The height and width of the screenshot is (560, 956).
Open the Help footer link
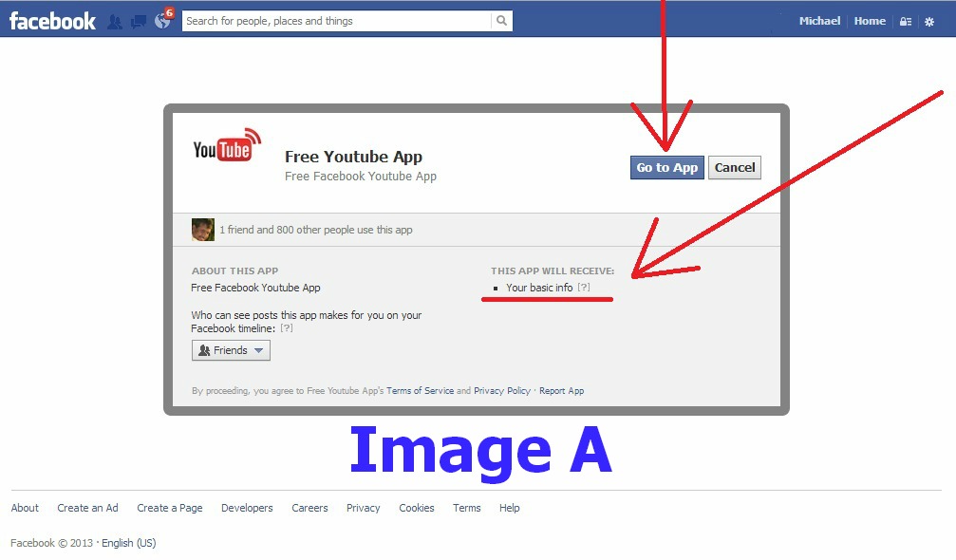coord(510,508)
